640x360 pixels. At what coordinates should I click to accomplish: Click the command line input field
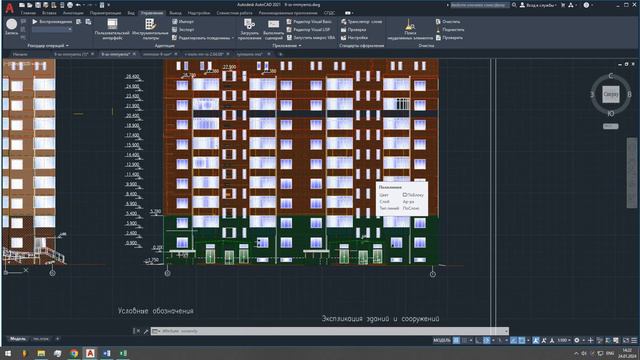pyautogui.click(x=329, y=331)
